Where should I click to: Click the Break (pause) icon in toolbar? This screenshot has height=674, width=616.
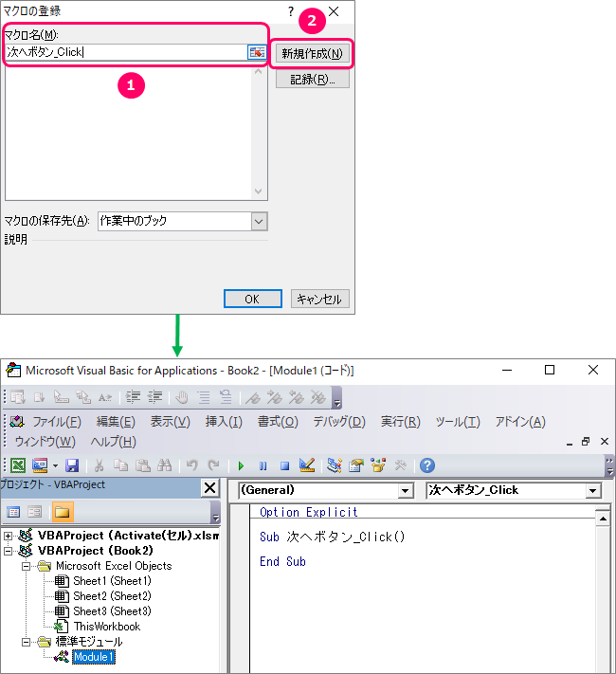(263, 465)
